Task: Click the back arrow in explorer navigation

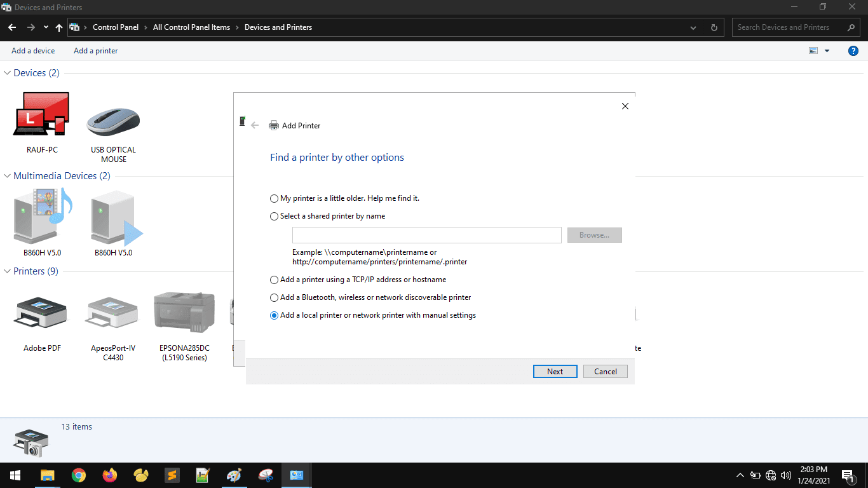Action: click(12, 27)
